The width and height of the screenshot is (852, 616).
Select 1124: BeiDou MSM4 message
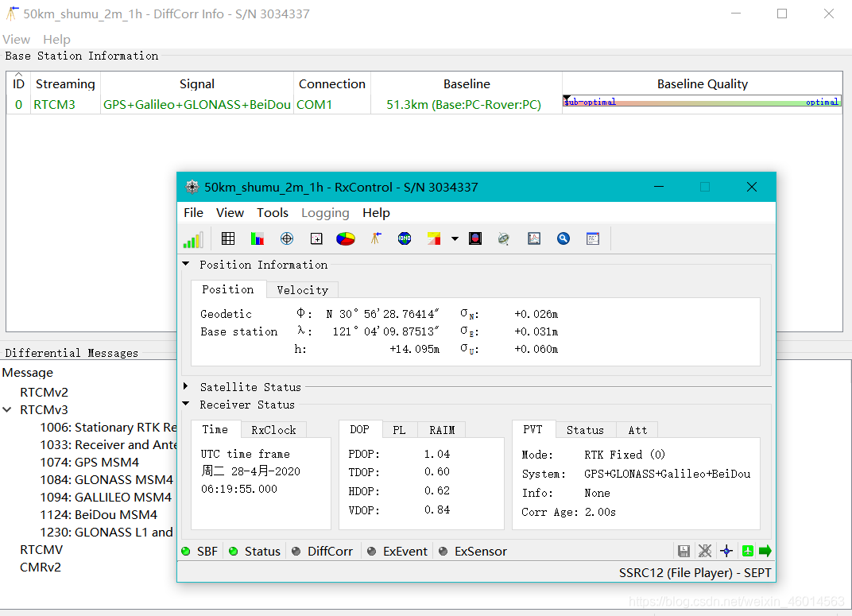click(99, 514)
